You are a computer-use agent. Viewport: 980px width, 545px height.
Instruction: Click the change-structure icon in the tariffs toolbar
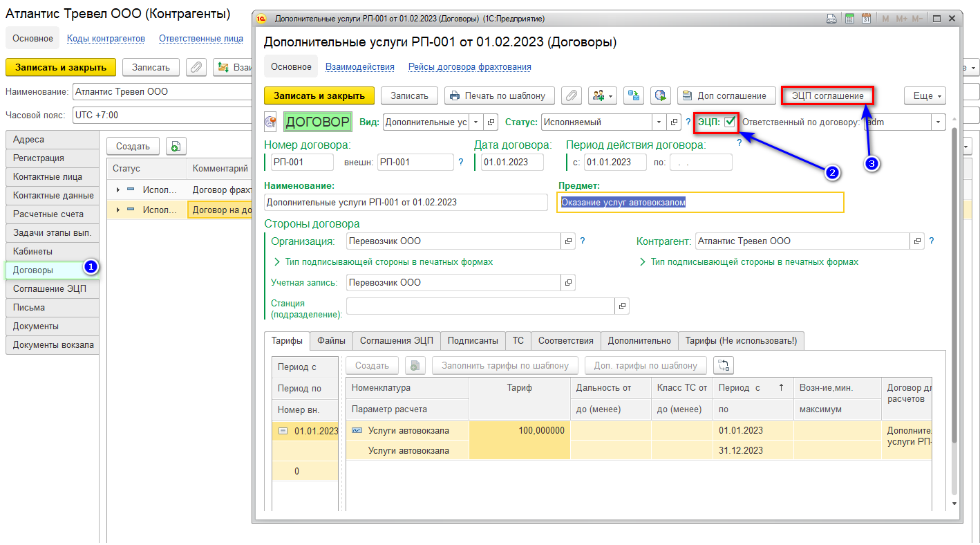(x=723, y=365)
